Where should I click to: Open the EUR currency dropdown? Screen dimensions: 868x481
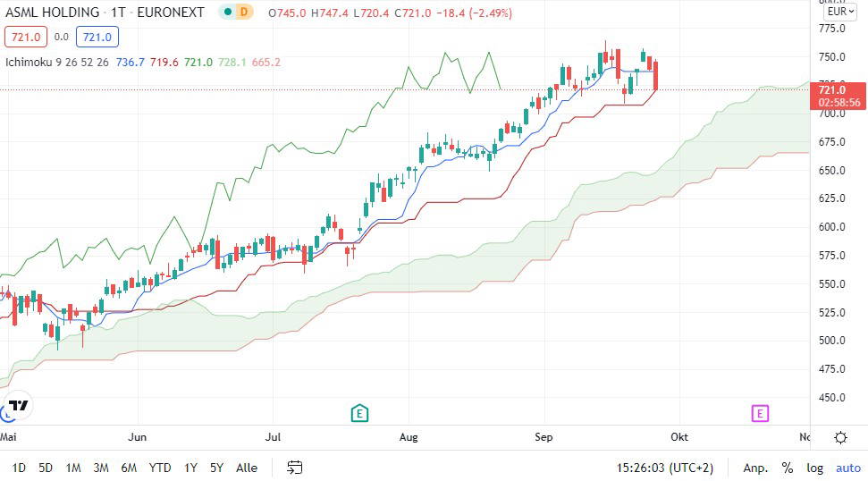tap(840, 12)
